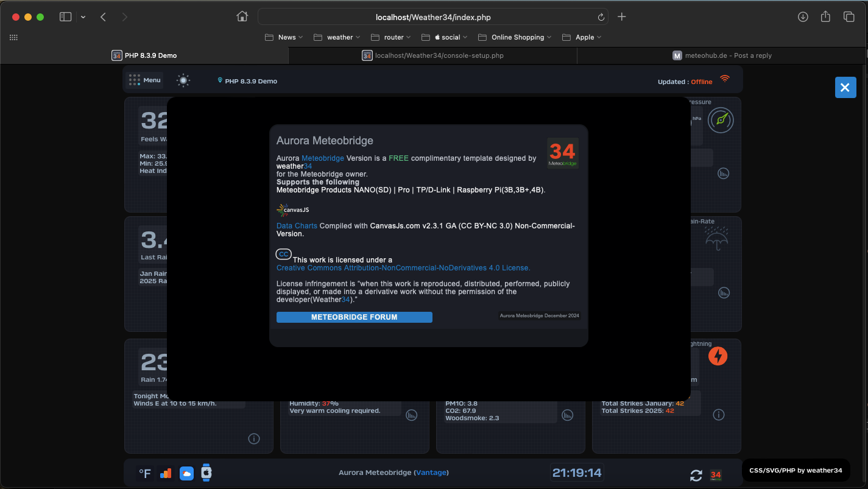Viewport: 868px width, 489px height.
Task: Click the Safari address bar
Action: click(x=432, y=17)
